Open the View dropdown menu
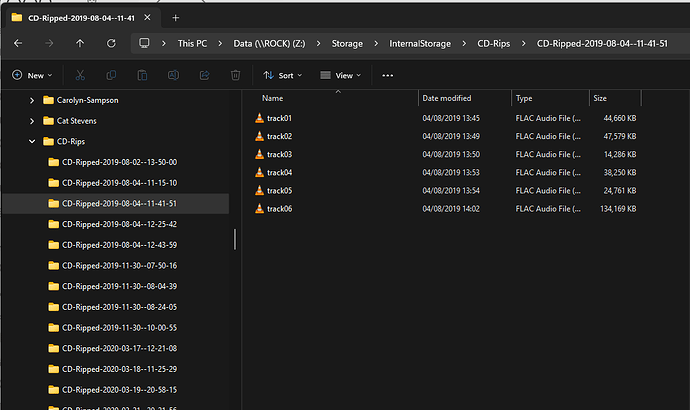Screen dimensions: 690x410 [341, 75]
